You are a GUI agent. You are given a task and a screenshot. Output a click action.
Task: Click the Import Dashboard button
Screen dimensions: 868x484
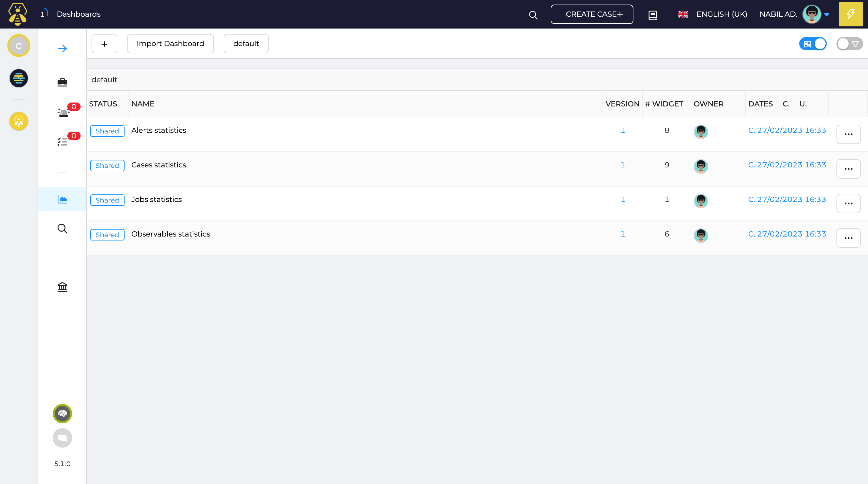point(170,43)
